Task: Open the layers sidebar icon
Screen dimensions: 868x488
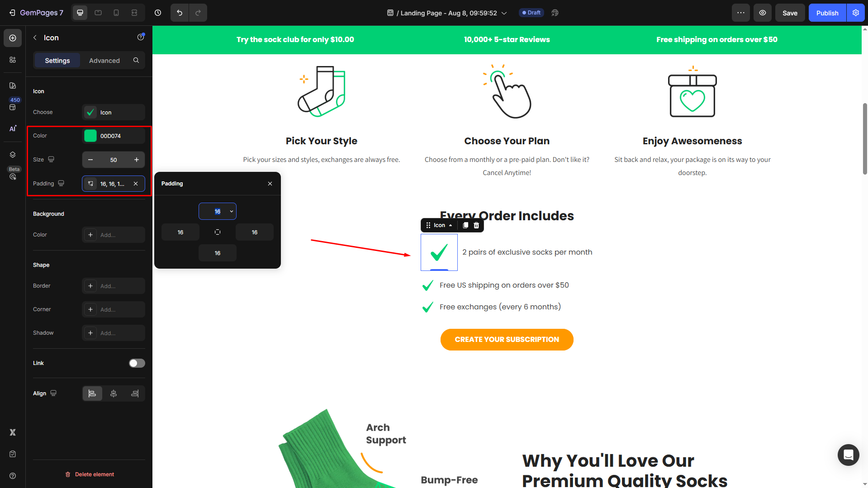Action: click(13, 155)
